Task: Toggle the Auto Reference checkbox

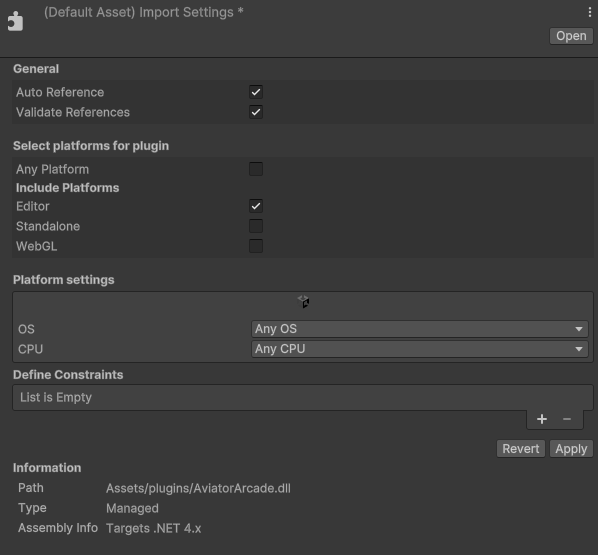Action: (x=256, y=92)
